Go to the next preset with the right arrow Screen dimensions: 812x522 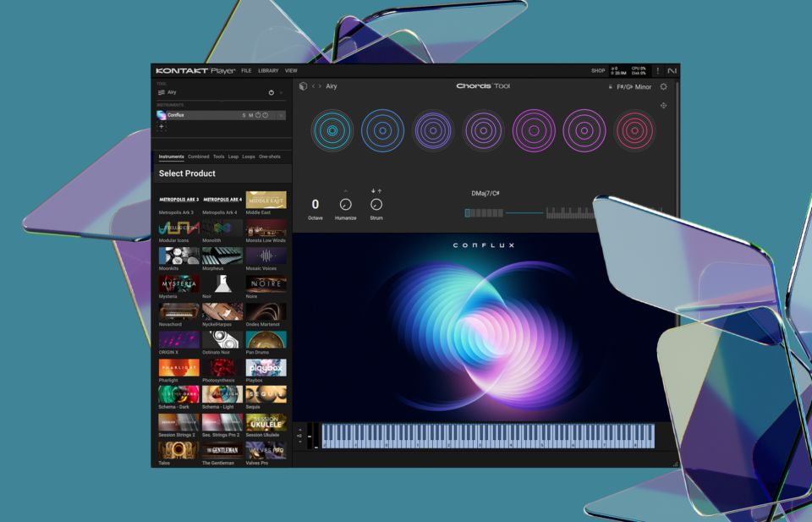click(318, 86)
